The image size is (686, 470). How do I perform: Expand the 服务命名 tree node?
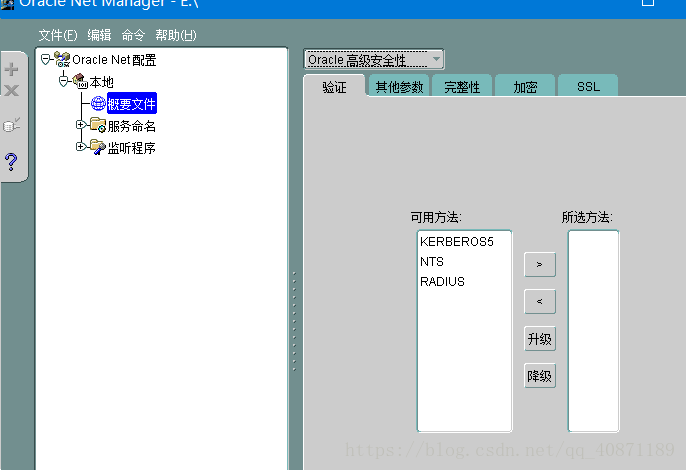[80, 125]
